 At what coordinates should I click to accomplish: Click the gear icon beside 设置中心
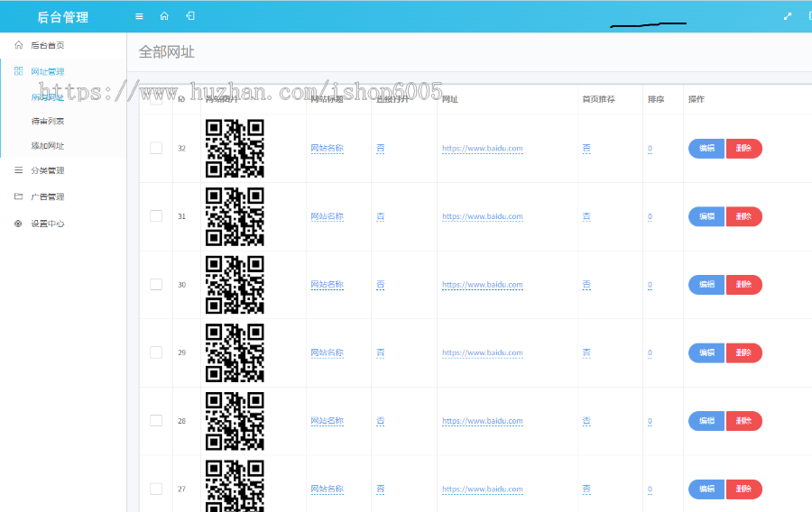point(18,224)
